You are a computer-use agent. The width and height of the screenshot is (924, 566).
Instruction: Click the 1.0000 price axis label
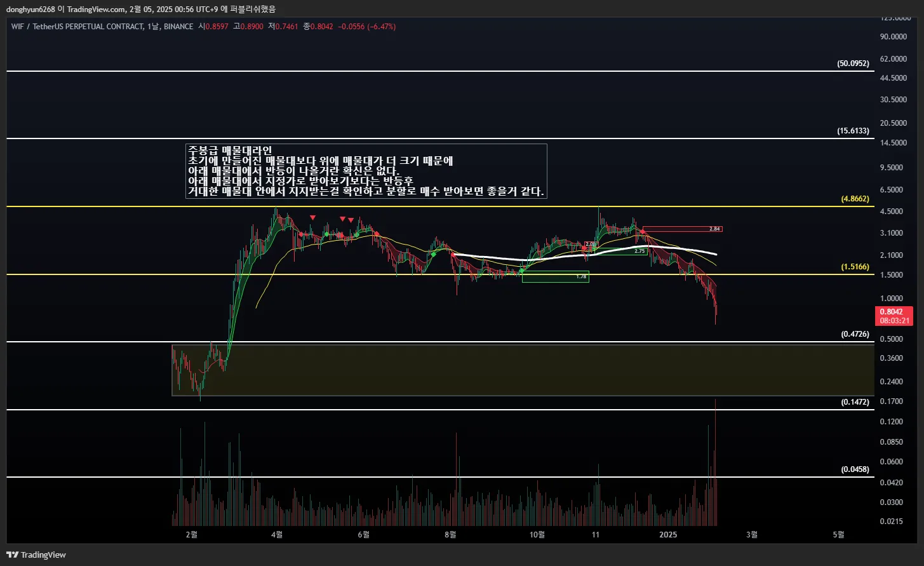[x=893, y=299]
